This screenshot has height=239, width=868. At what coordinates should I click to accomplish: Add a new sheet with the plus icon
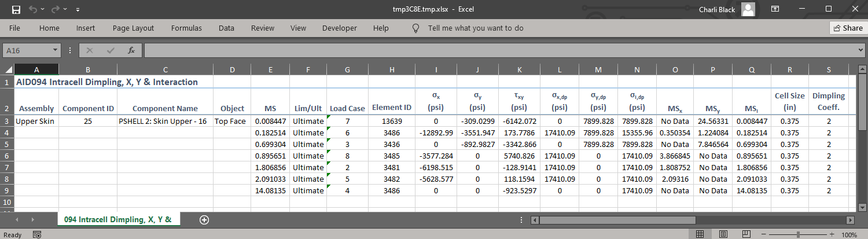[x=204, y=220]
